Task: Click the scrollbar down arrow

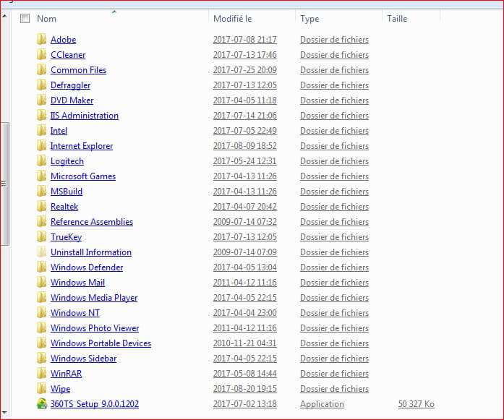Action: click(x=5, y=411)
